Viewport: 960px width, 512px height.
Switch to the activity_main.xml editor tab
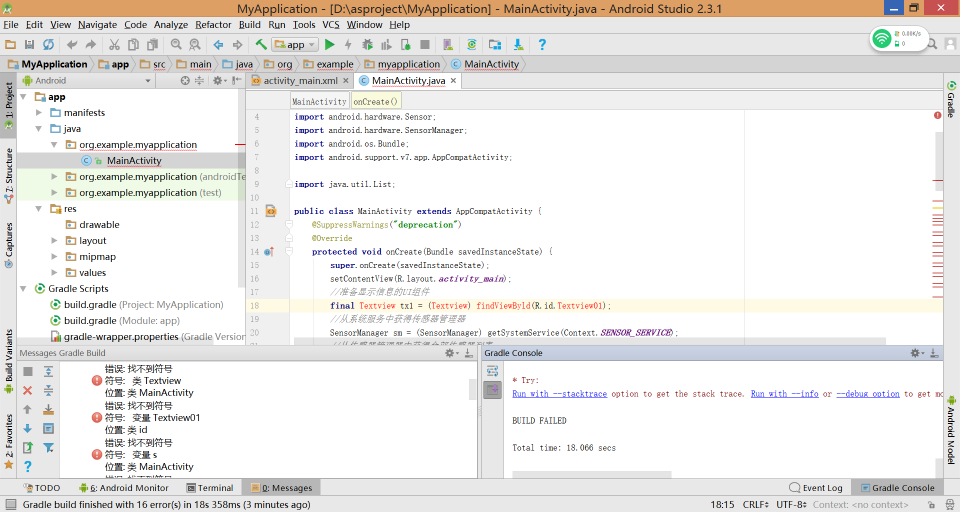point(299,81)
